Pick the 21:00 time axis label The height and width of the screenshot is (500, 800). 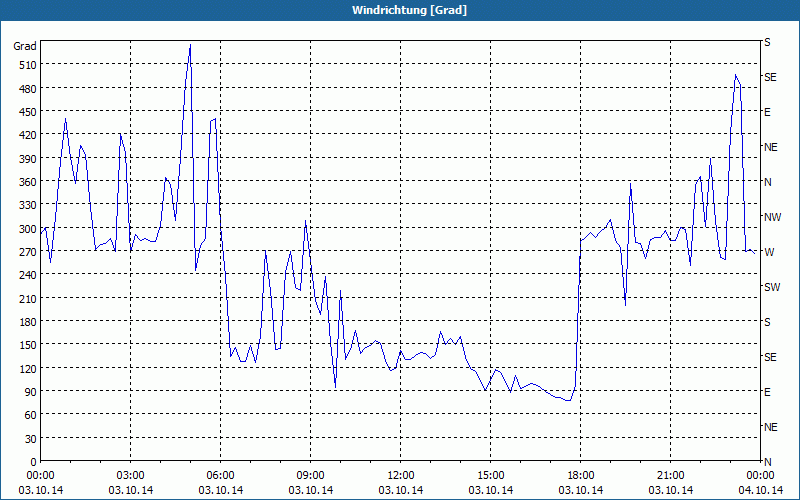click(670, 476)
